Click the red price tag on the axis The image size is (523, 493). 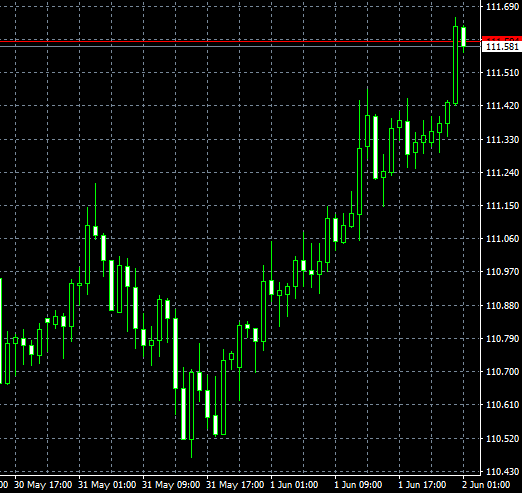point(502,39)
